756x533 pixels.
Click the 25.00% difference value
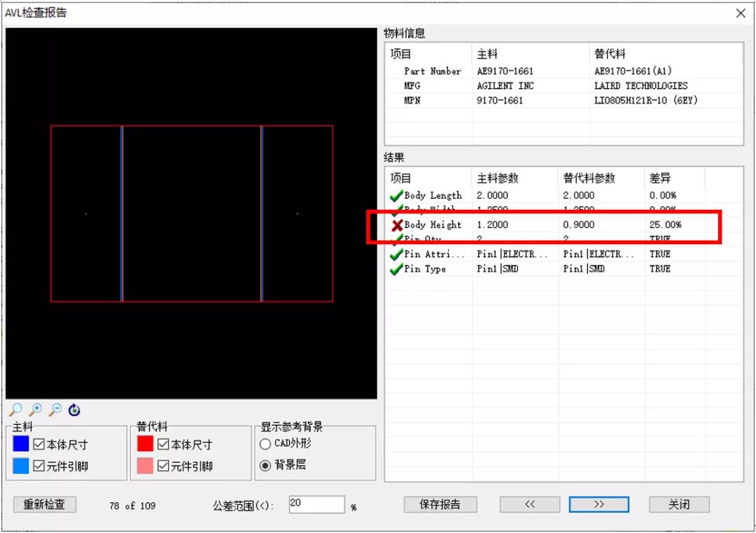pos(666,225)
